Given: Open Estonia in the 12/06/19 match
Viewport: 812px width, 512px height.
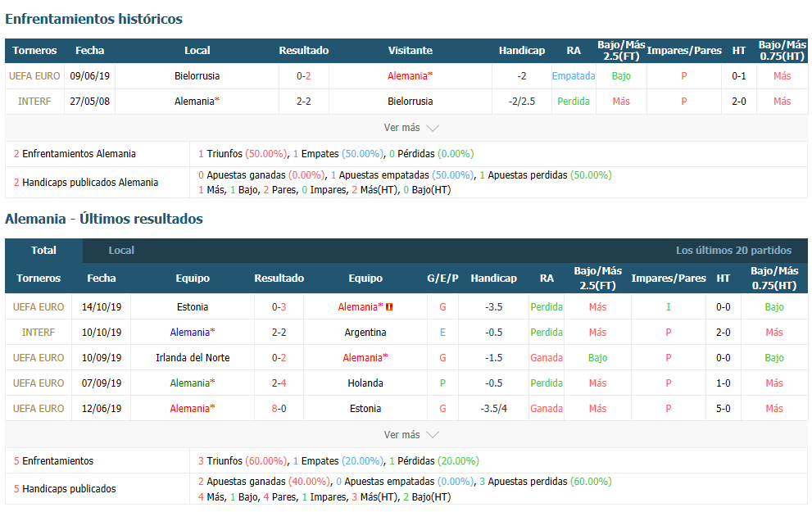Looking at the screenshot, I should coord(365,409).
